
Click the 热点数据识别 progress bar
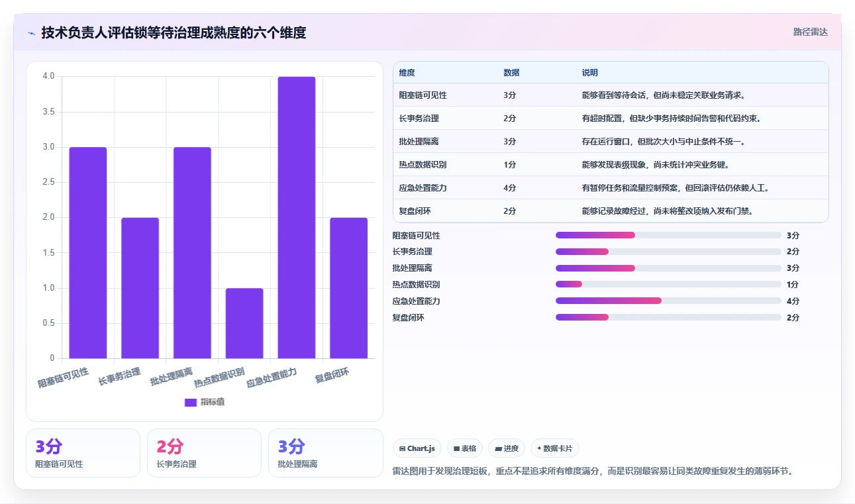pyautogui.click(x=668, y=284)
